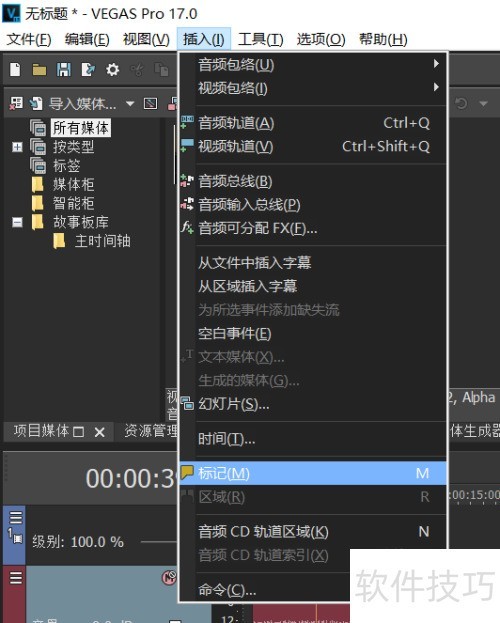Viewport: 500px width, 623px height.
Task: Select 音频可分配 FX(F) entry
Action: point(313,228)
